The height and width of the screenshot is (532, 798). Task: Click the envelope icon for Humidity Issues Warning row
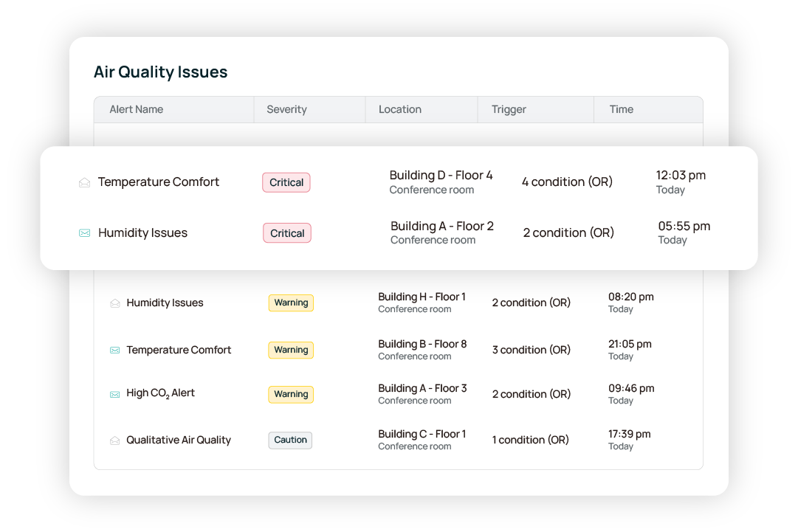tap(114, 303)
